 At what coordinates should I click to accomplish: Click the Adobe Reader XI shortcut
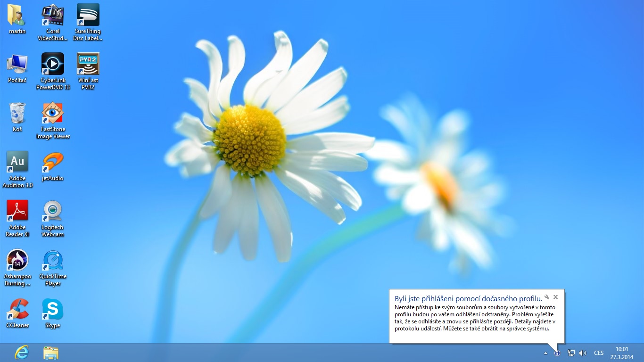click(x=17, y=218)
